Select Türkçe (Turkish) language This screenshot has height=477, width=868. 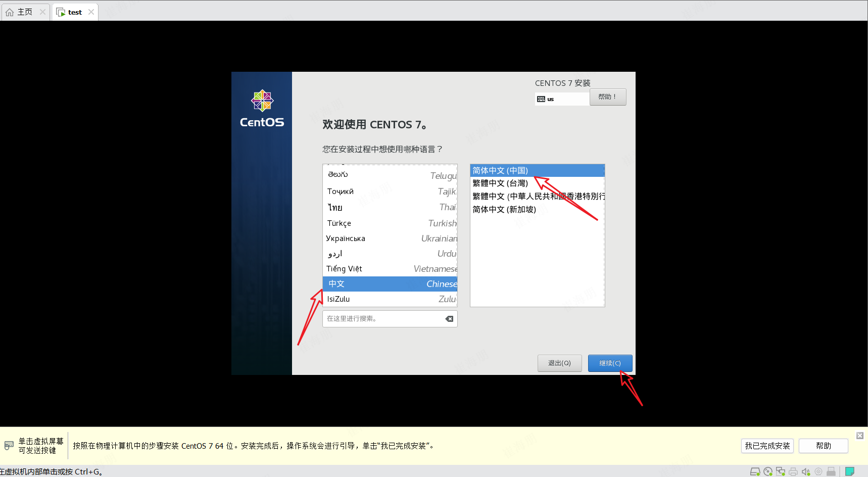coord(390,223)
